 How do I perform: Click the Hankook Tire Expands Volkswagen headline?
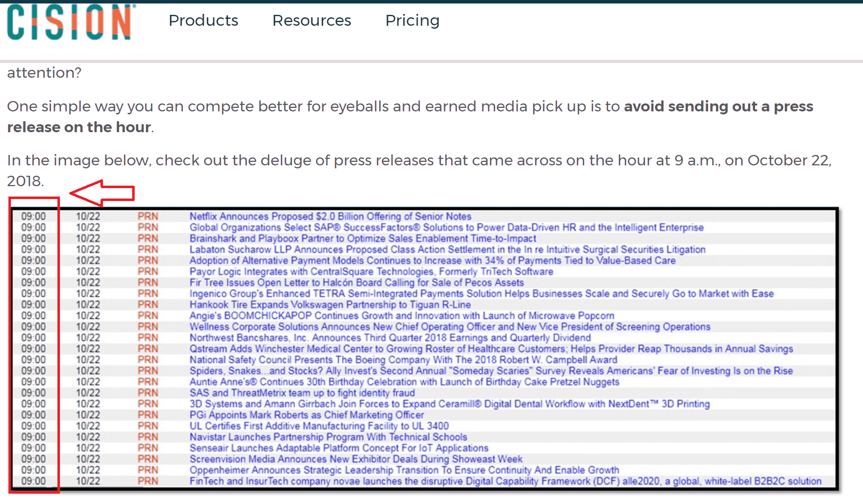click(x=330, y=304)
